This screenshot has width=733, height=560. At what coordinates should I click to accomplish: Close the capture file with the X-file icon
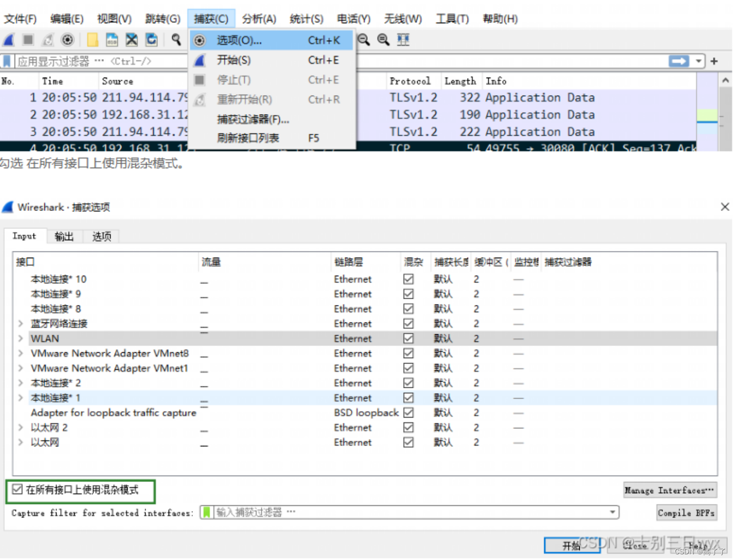pos(132,40)
